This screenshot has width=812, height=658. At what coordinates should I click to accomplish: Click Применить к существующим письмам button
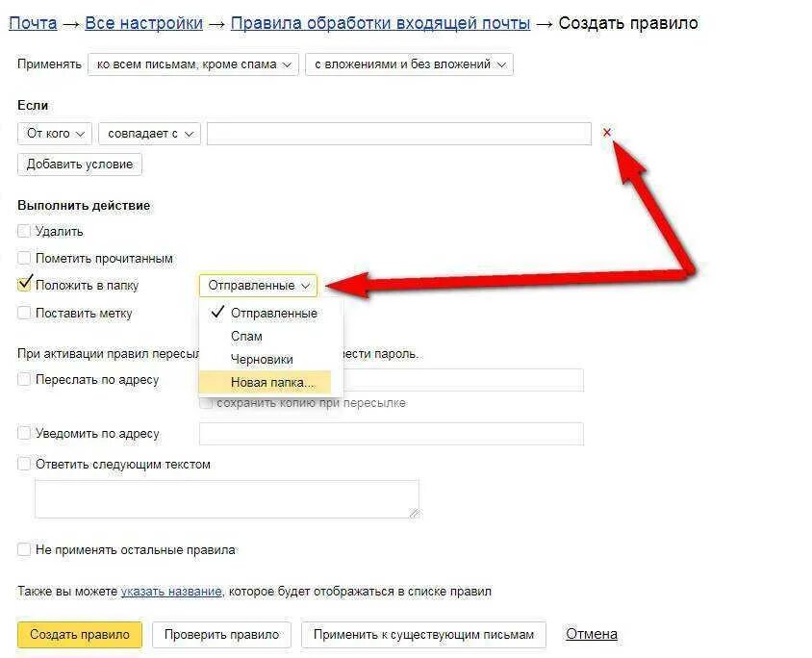coord(423,634)
